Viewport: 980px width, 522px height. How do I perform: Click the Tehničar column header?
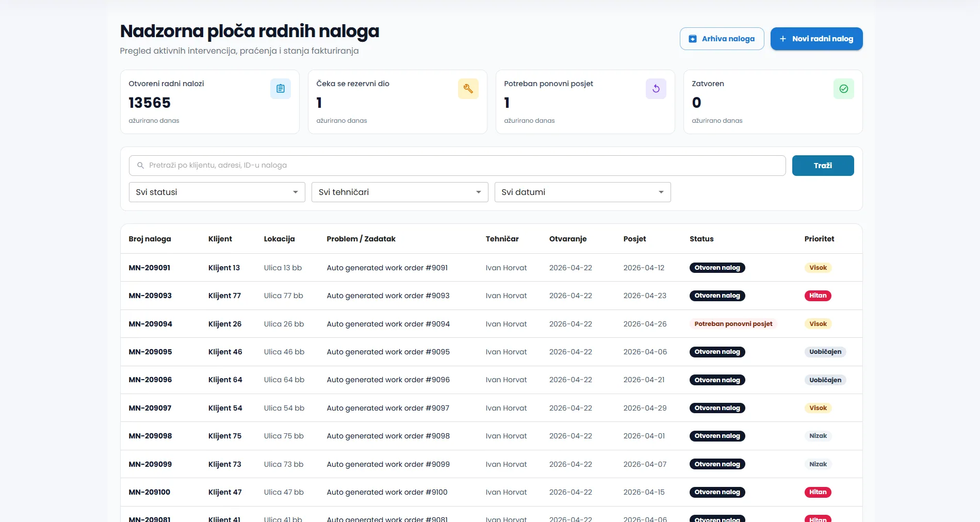(x=502, y=239)
